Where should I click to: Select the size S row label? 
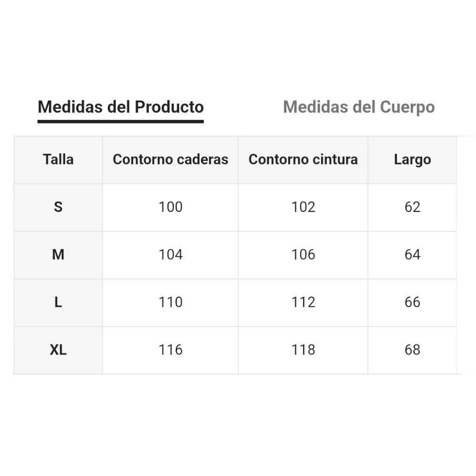click(x=58, y=207)
